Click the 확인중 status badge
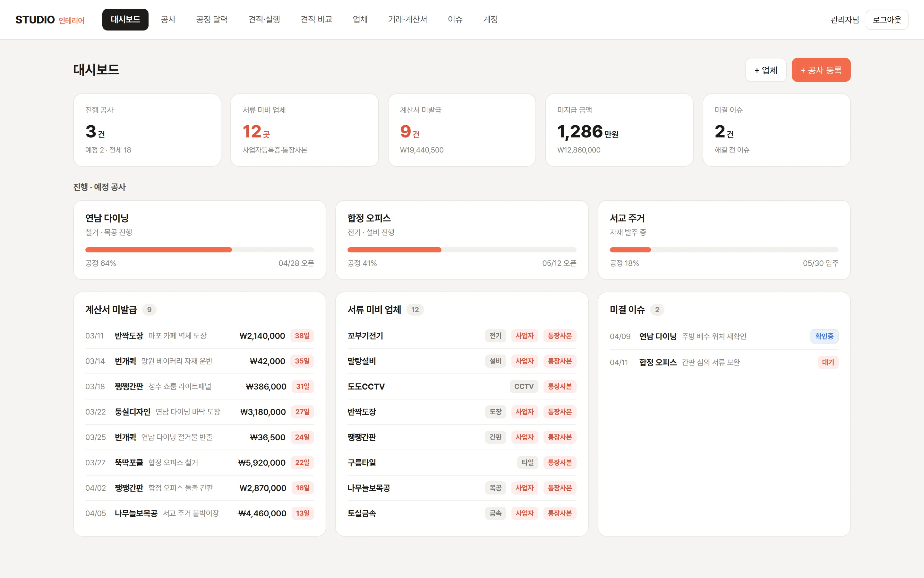The image size is (924, 578). coord(824,337)
